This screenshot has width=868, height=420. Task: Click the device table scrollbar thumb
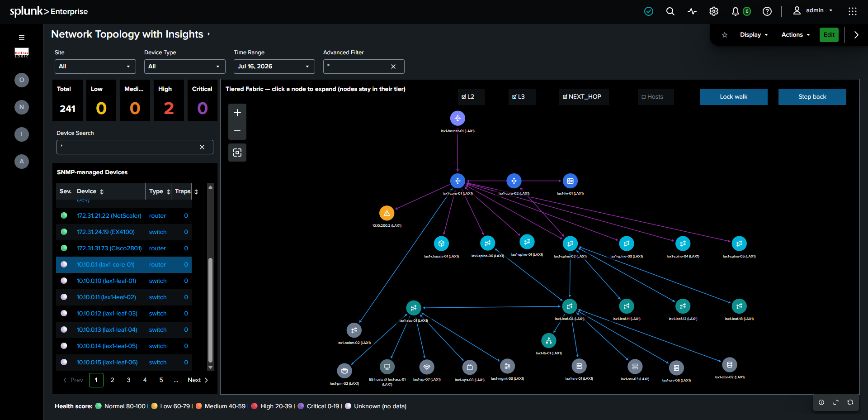(x=210, y=310)
